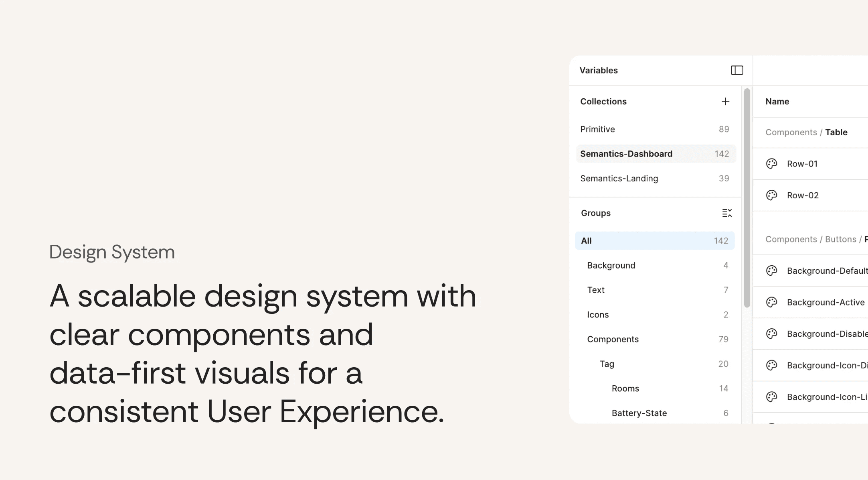868x480 pixels.
Task: Click the Background-Active variable name
Action: click(x=826, y=302)
